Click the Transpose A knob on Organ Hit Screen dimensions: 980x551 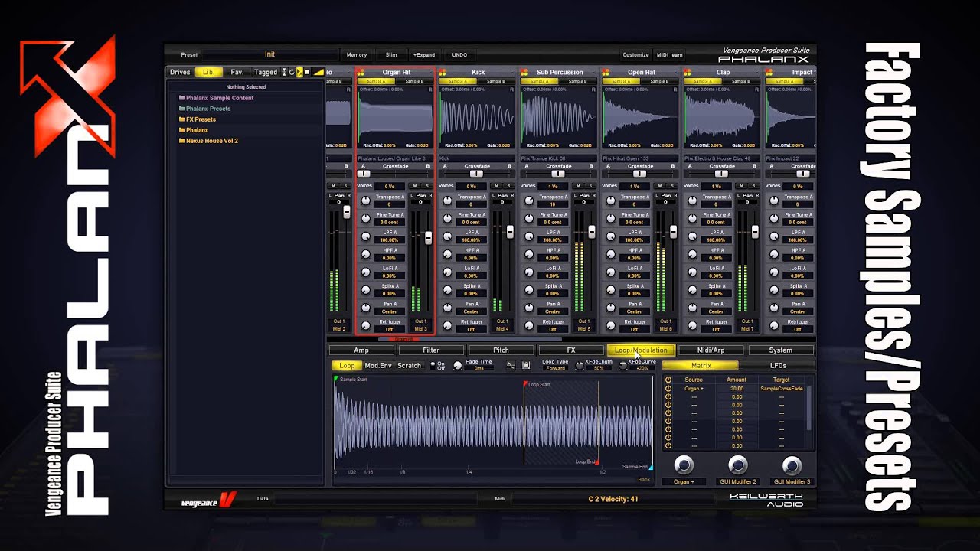(x=365, y=201)
